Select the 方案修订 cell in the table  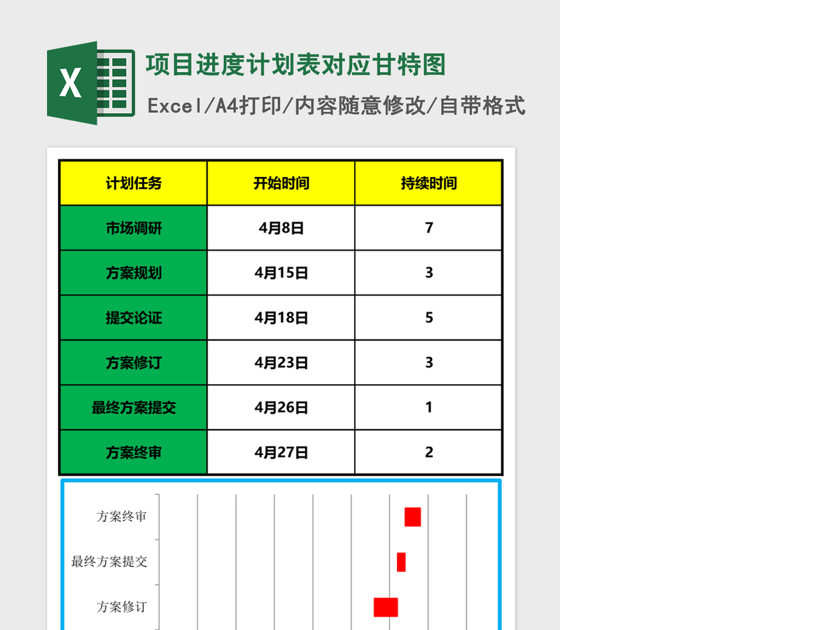point(134,363)
